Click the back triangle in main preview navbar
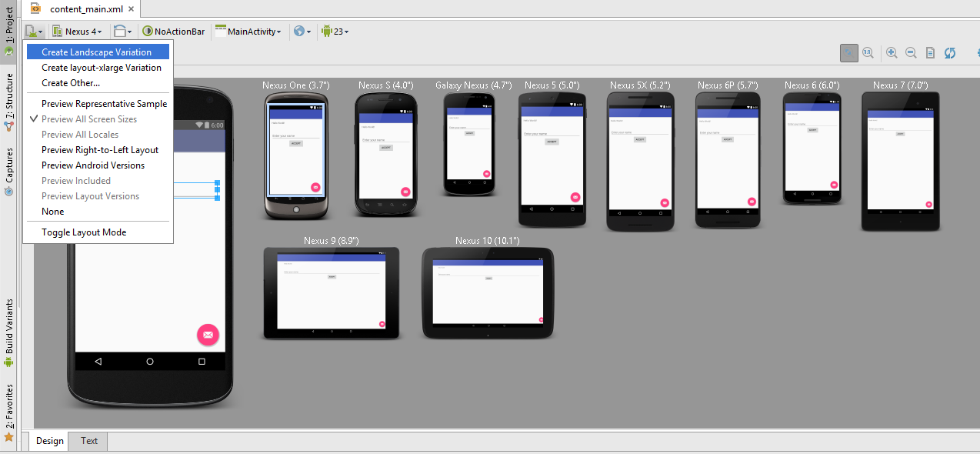 [98, 361]
